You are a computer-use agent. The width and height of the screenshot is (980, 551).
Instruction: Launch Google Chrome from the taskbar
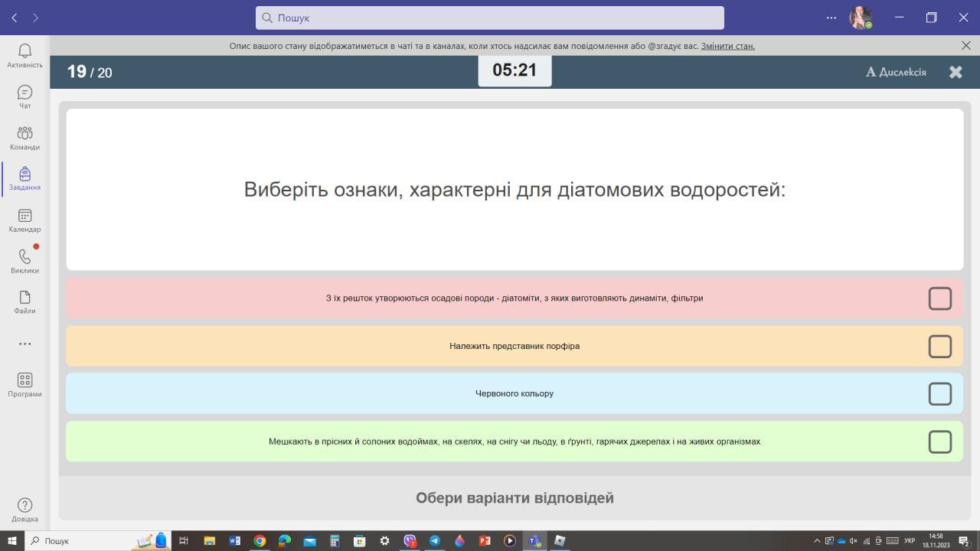click(260, 541)
